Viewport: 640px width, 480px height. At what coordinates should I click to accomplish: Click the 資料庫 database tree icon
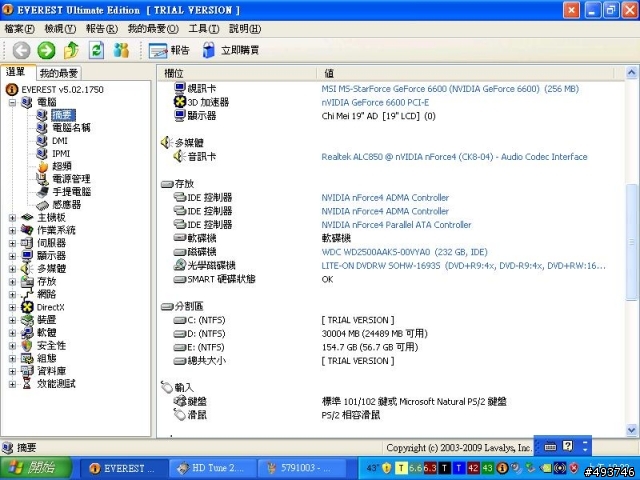pos(27,371)
